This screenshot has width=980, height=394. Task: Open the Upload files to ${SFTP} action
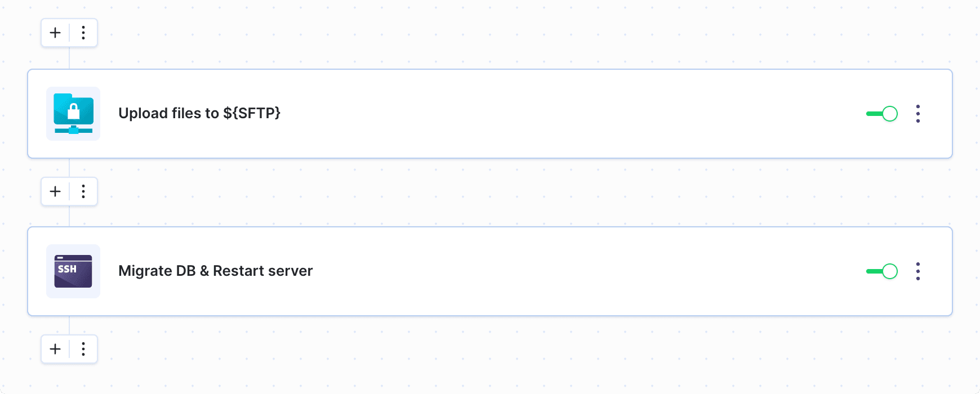[x=200, y=114]
